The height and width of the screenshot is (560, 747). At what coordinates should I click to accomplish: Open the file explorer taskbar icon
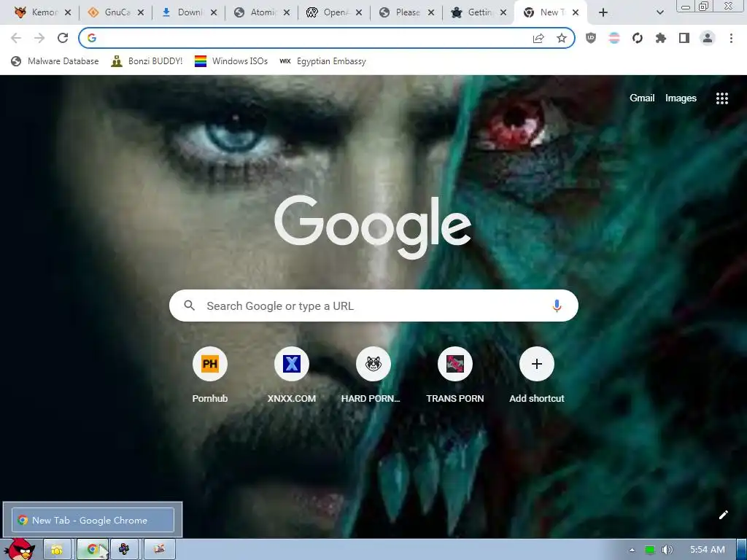(x=57, y=550)
